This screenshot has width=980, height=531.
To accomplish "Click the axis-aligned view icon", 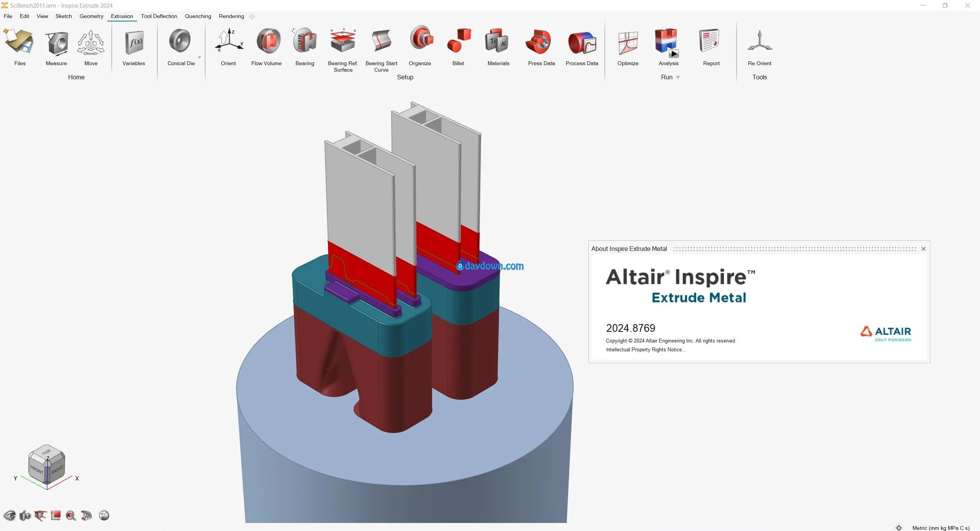I will [56, 516].
